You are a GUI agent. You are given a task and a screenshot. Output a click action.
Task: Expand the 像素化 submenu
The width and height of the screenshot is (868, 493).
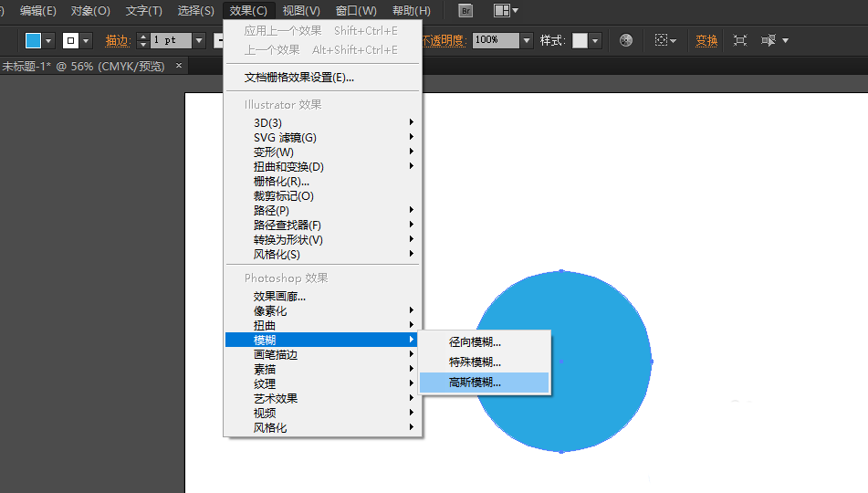322,310
